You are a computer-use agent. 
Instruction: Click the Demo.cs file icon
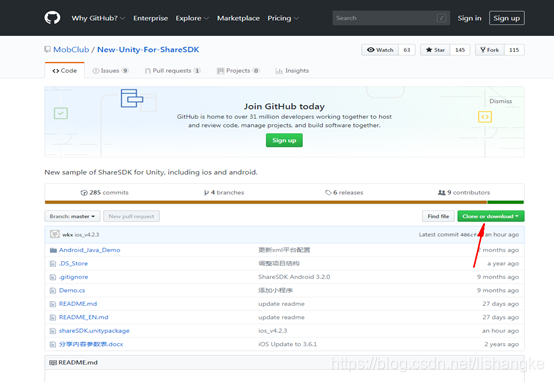53,290
